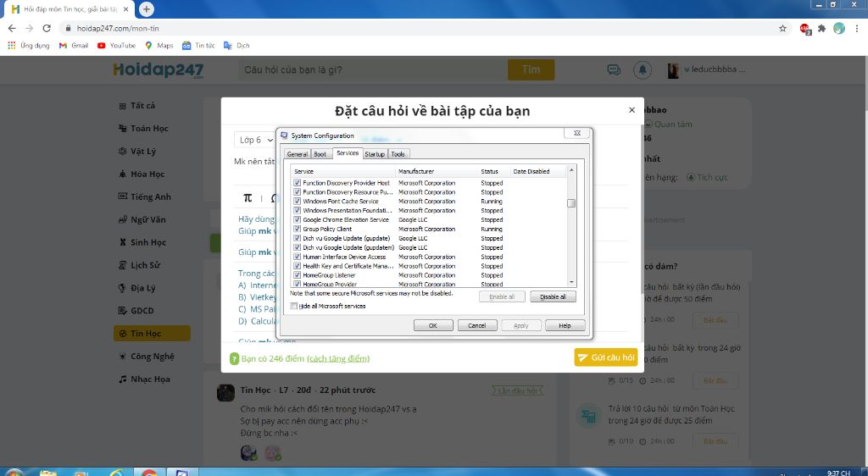Open the cách tăng điểm link

tap(338, 359)
